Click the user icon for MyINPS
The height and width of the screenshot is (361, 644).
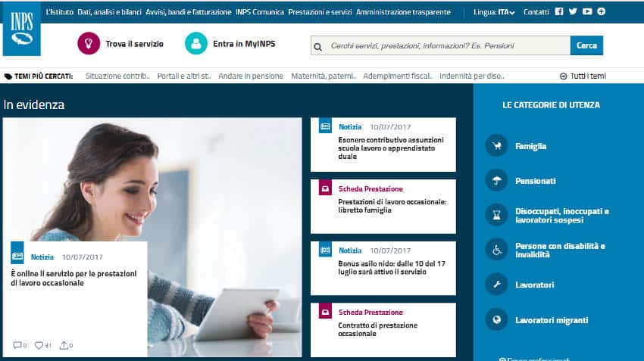click(x=196, y=43)
